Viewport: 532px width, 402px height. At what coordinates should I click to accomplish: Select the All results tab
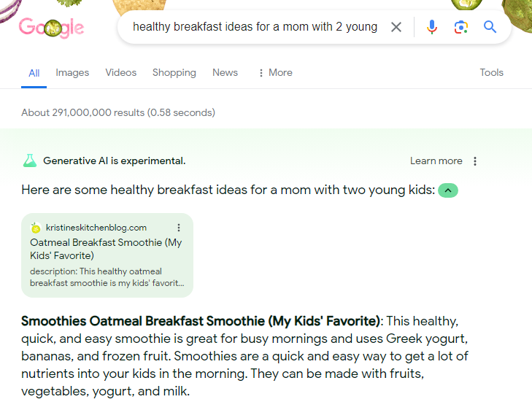34,73
